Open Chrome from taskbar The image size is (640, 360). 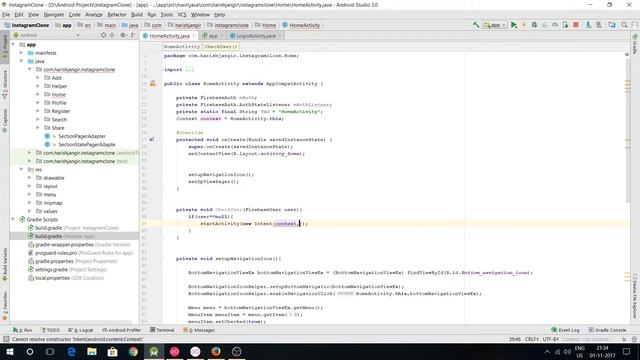[133, 351]
